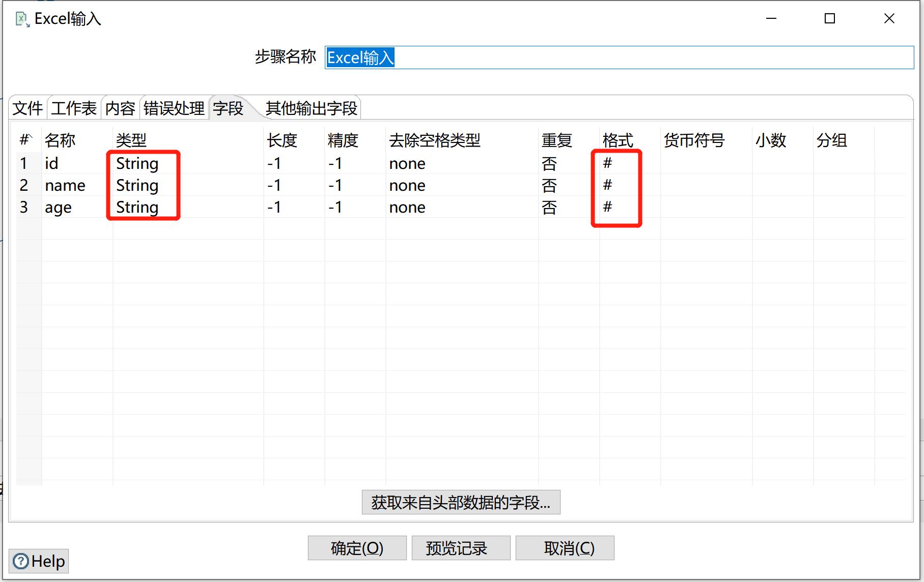Open type String cell in id row

click(188, 163)
